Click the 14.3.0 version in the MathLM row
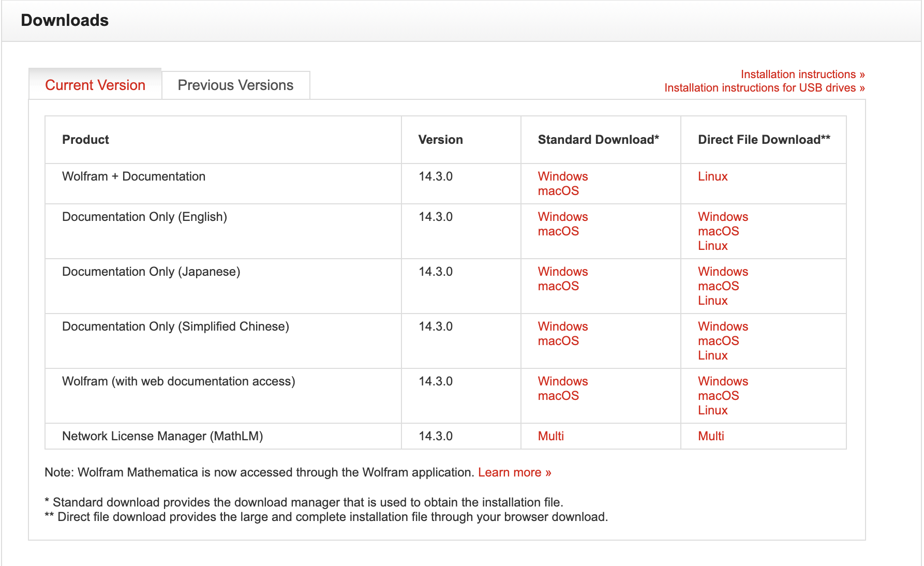The image size is (924, 566). [x=436, y=436]
